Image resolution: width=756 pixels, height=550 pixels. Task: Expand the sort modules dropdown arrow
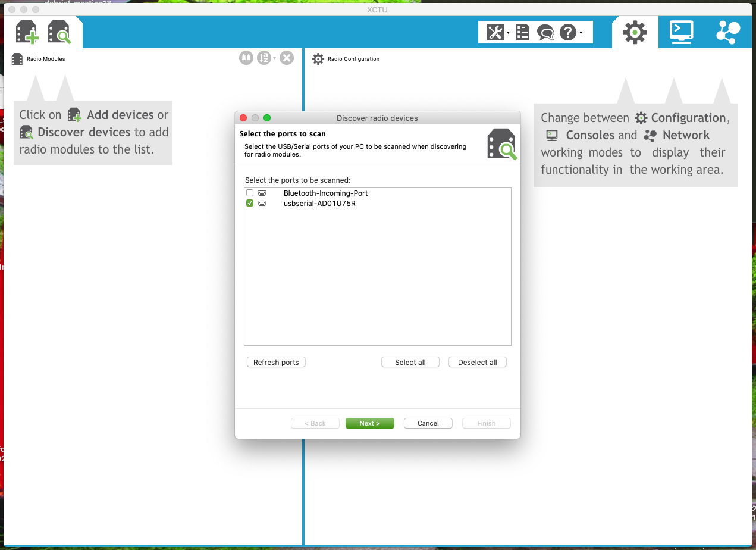pyautogui.click(x=274, y=58)
